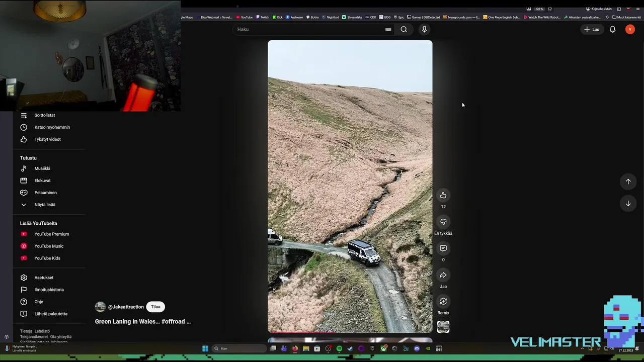Open the Epic bookmark
The image size is (644, 362).
point(398,17)
